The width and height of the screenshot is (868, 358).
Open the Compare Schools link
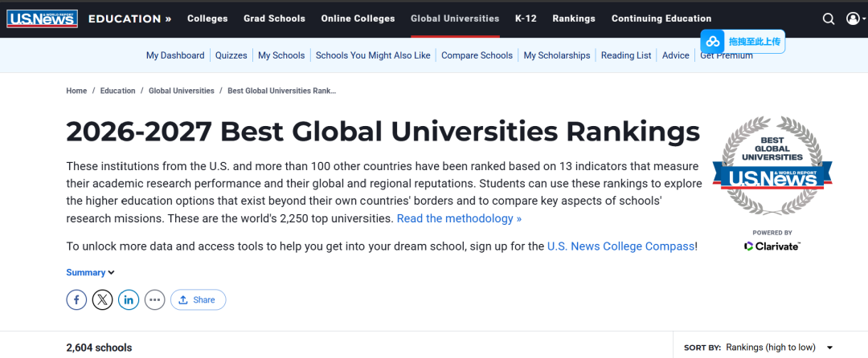tap(477, 55)
